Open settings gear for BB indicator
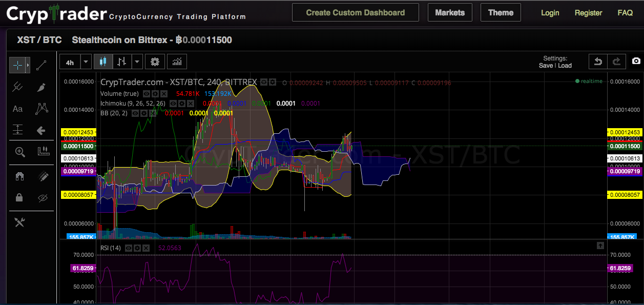This screenshot has width=644, height=305. 143,113
